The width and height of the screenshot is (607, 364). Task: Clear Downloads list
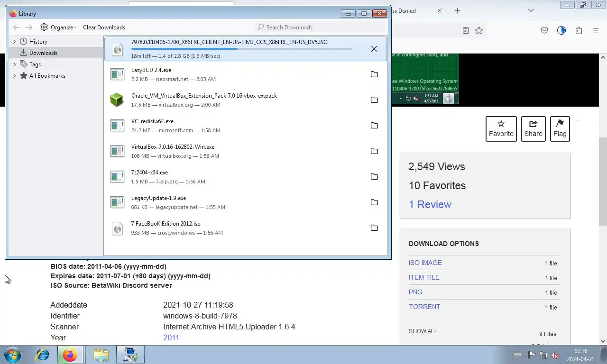(104, 27)
